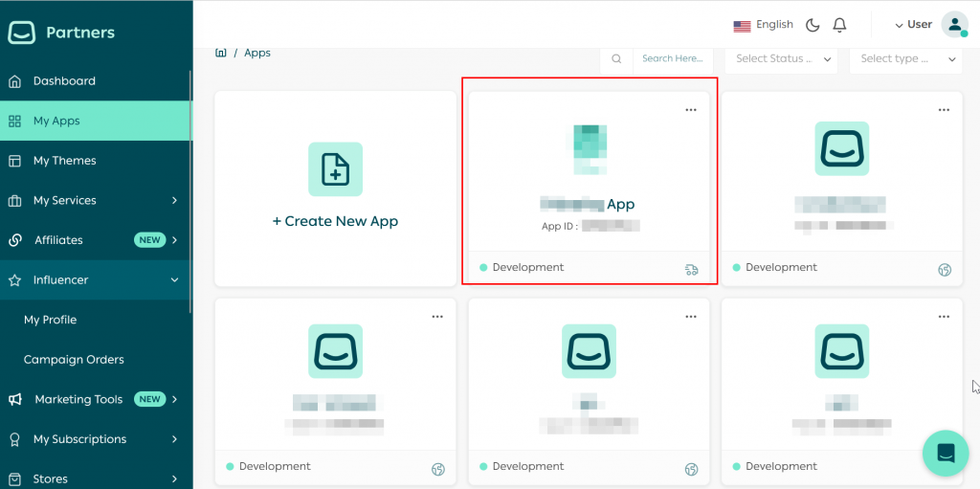Open the Select Status dropdown

point(781,58)
